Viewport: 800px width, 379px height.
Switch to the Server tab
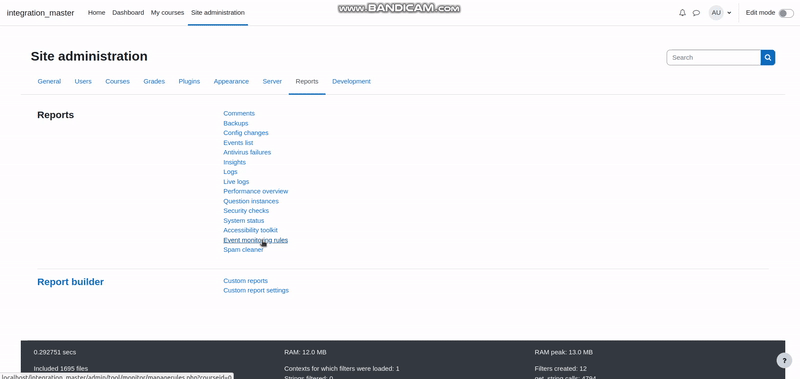tap(272, 82)
